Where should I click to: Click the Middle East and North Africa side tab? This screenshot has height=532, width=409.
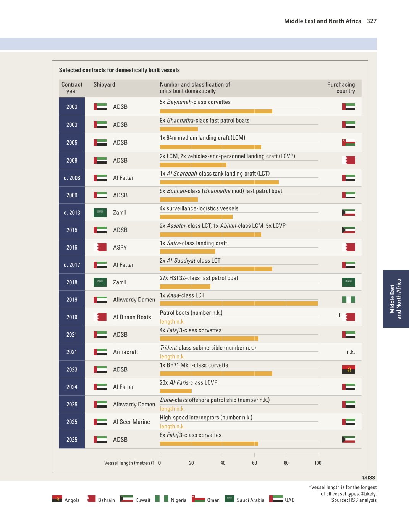(x=396, y=299)
